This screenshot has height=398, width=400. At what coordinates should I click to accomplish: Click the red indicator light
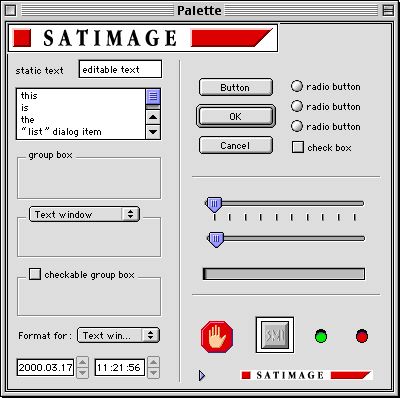click(x=362, y=336)
